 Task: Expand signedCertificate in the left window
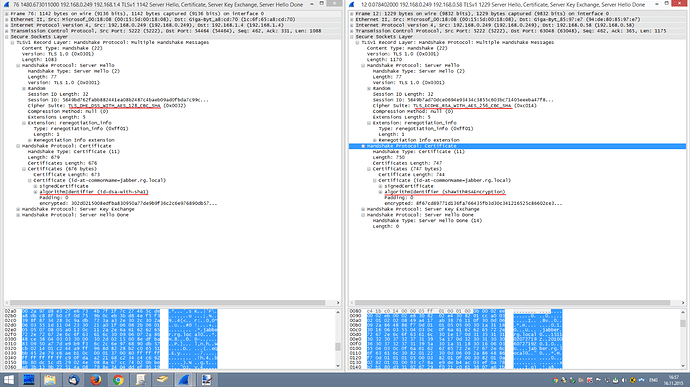point(36,186)
